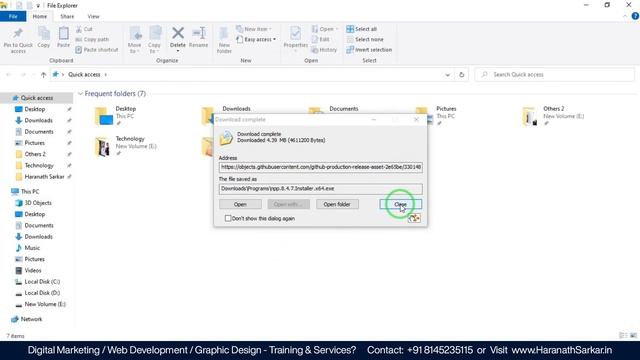Image resolution: width=640 pixels, height=360 pixels.
Task: Click Select none in ribbon
Action: (365, 39)
